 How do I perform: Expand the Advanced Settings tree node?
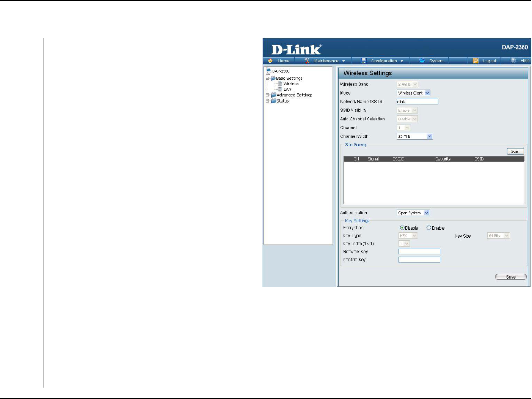click(267, 95)
